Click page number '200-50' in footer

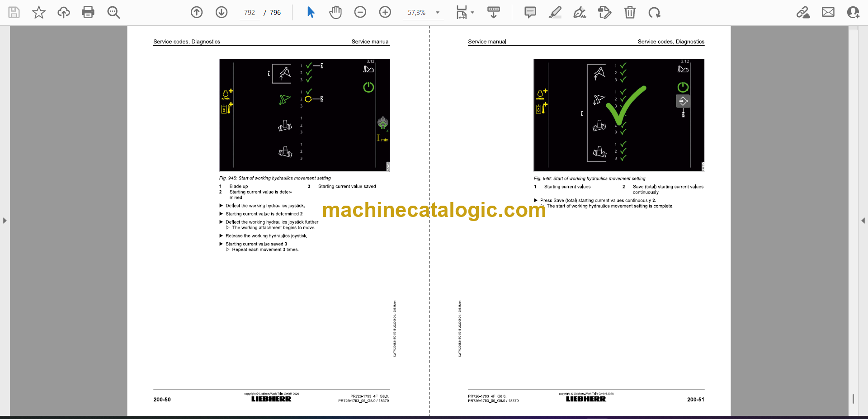coord(162,400)
